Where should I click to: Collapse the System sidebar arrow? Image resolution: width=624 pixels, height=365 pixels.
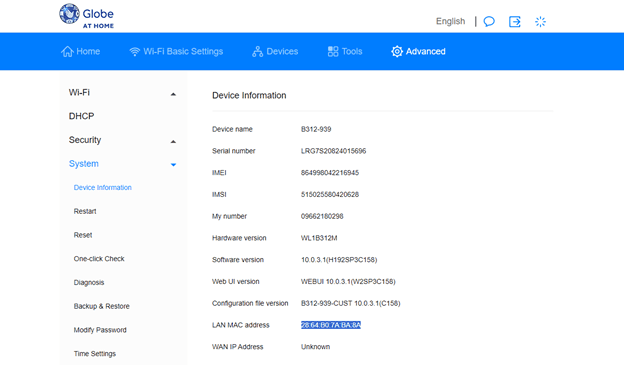point(173,165)
